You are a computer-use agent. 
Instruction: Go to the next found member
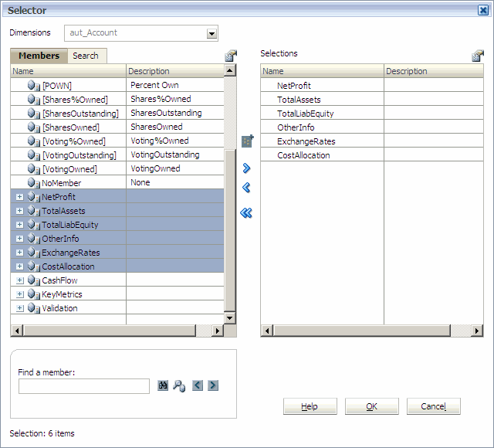(213, 385)
